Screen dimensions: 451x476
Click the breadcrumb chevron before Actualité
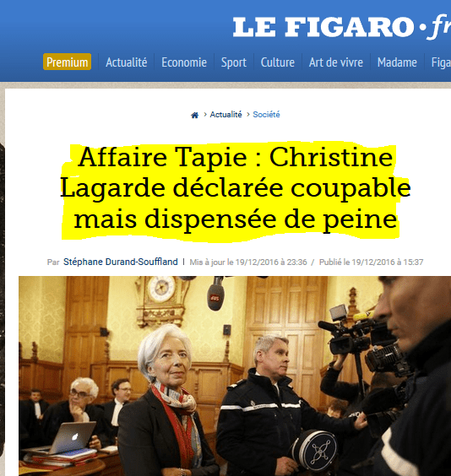coord(205,115)
